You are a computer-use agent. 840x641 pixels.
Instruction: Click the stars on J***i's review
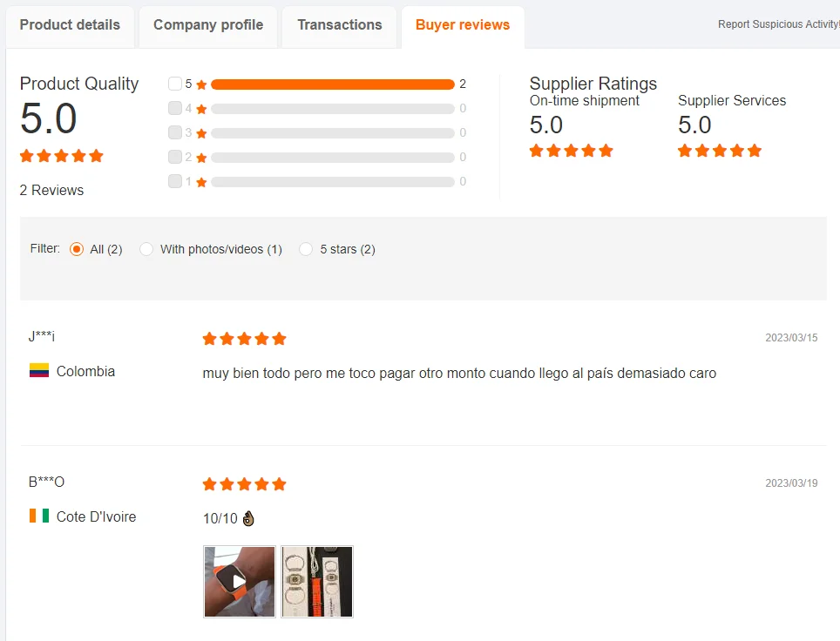244,339
